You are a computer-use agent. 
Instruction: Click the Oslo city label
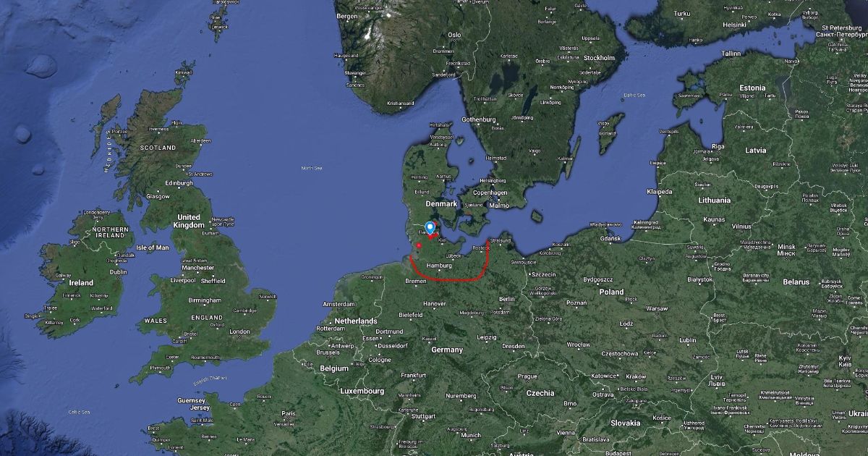[454, 35]
